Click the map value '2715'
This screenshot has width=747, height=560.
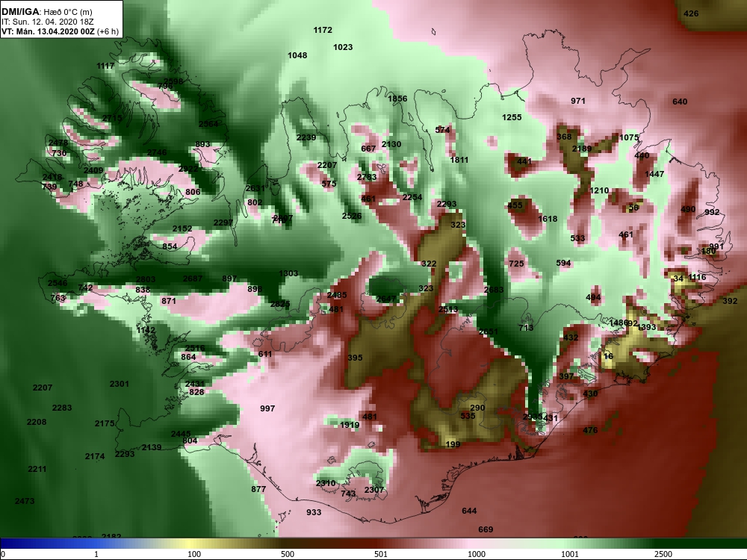(x=112, y=119)
